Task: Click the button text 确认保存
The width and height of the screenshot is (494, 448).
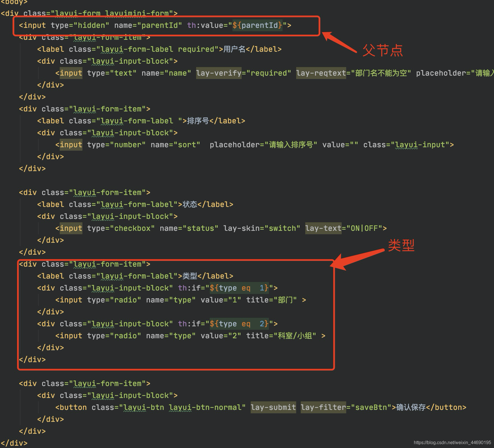Action: 411,407
